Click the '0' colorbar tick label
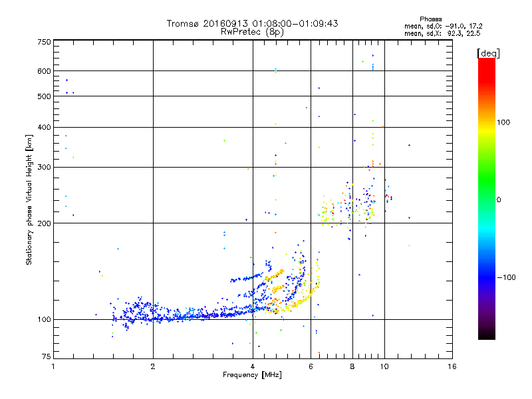Screen dimensions: 532x399 (x=499, y=200)
